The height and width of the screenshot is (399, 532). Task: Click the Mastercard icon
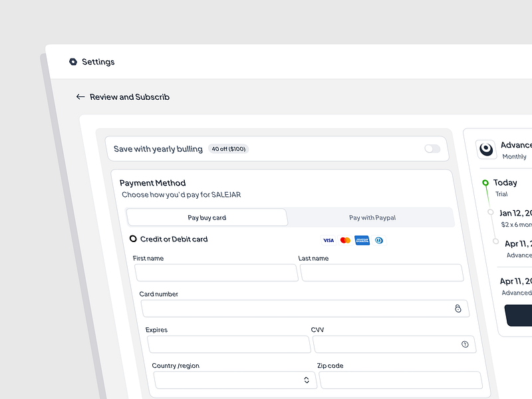[345, 240]
